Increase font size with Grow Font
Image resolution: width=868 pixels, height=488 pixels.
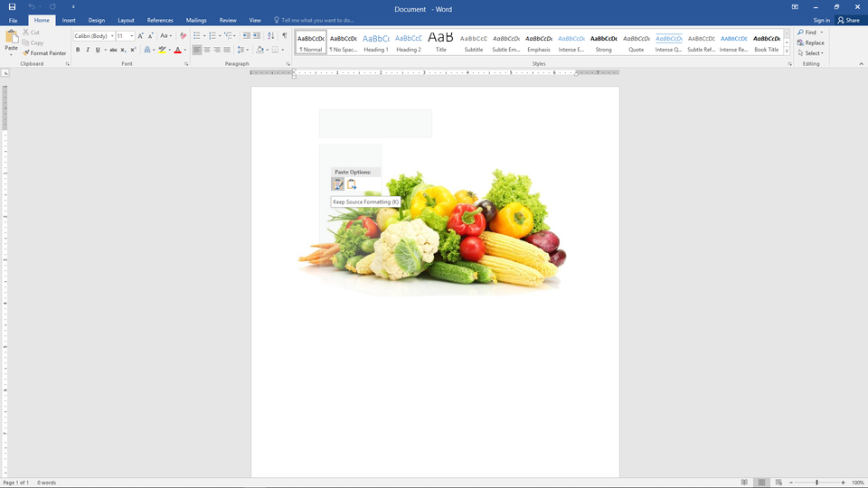141,36
